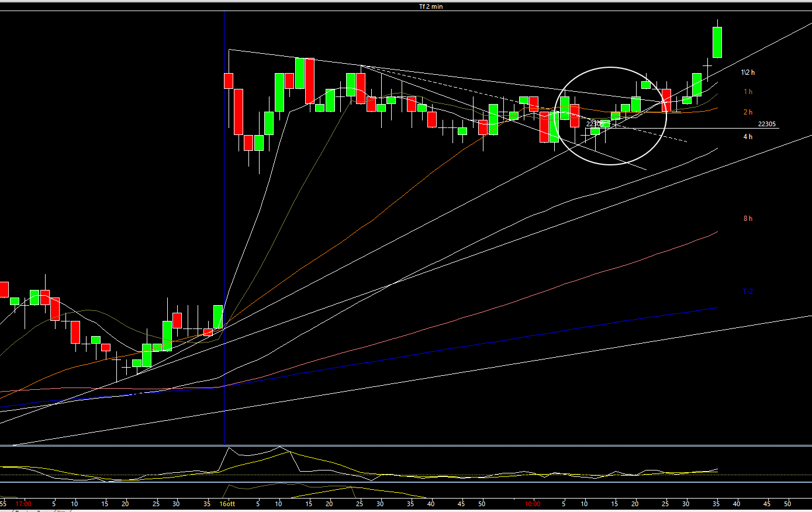Select the blue "T 2" line label
Screen dimensions: 812x512
pos(748,292)
